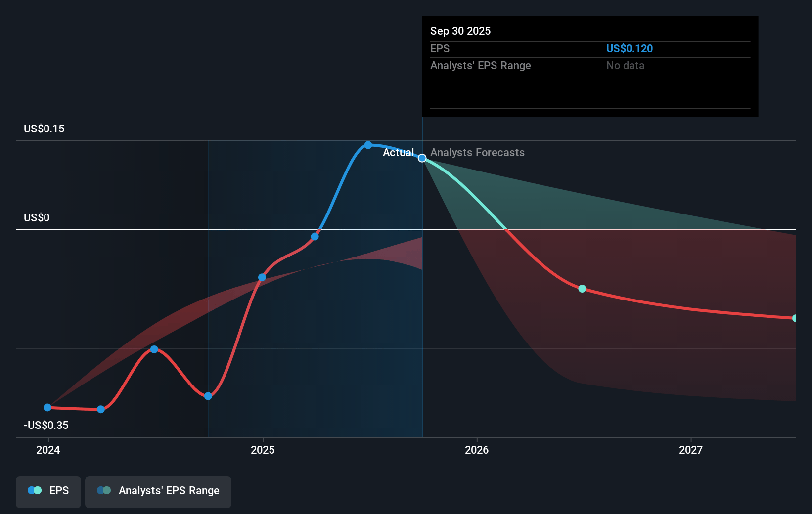The image size is (812, 514).
Task: Toggle the Analysts' EPS Range legend
Action: pyautogui.click(x=158, y=491)
